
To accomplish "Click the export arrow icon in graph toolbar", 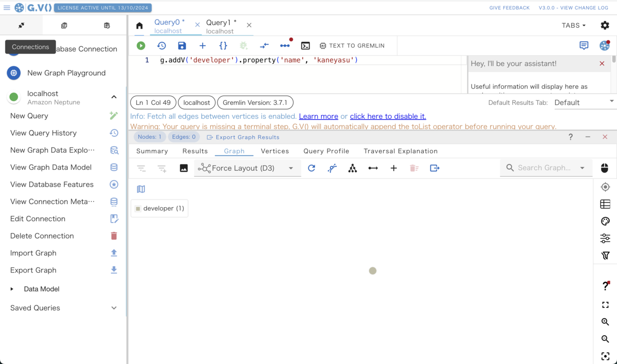I will [x=435, y=168].
